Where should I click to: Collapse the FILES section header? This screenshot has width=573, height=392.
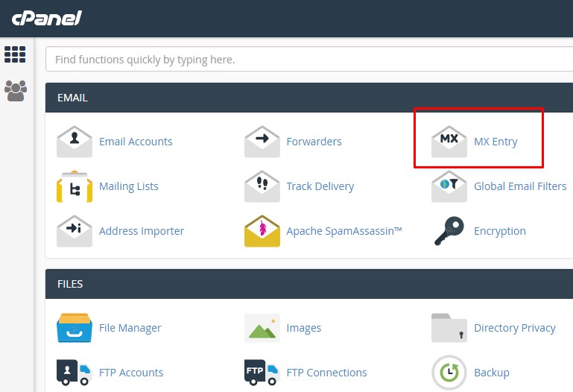[309, 284]
